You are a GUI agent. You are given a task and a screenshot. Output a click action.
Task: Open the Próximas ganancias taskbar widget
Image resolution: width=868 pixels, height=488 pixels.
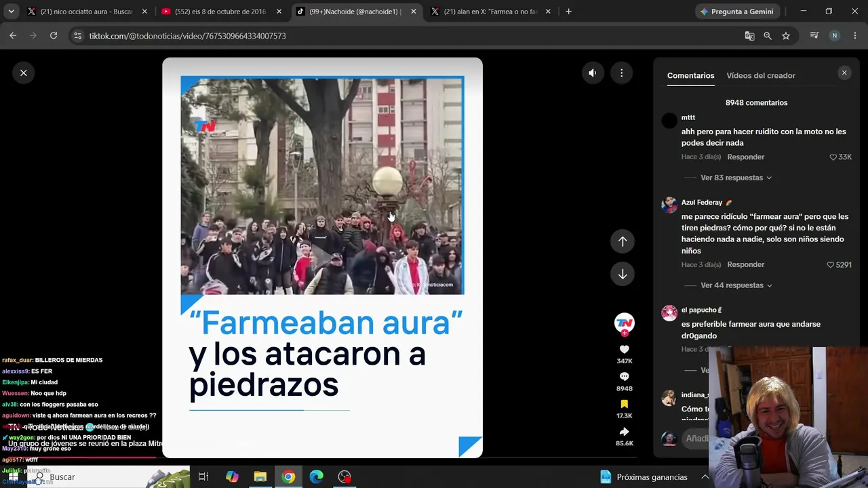(644, 477)
